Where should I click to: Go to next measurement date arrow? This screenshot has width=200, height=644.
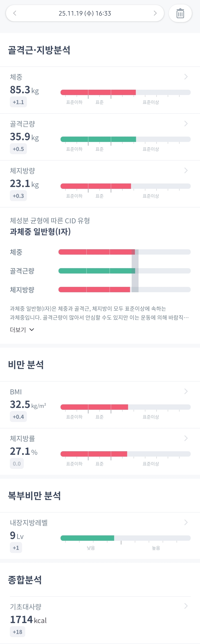point(155,13)
